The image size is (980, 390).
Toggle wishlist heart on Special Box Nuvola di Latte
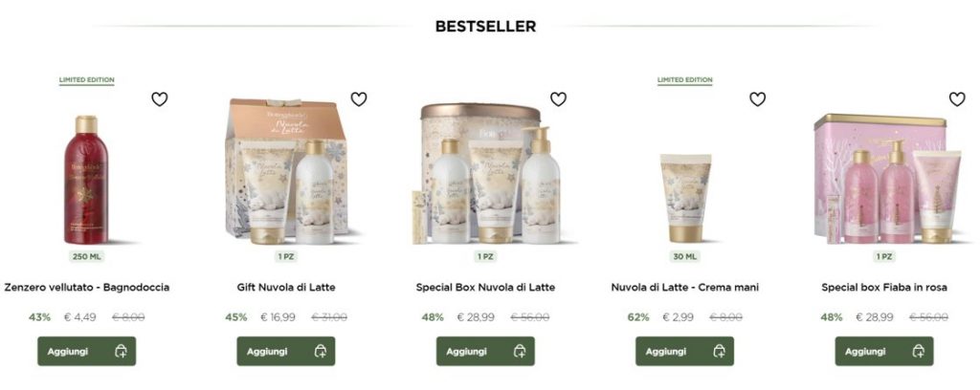click(x=558, y=98)
